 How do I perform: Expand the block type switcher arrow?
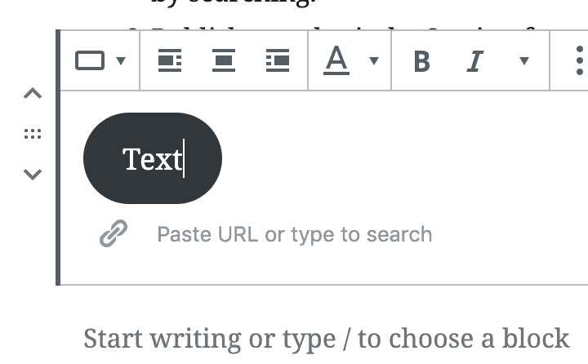(121, 60)
